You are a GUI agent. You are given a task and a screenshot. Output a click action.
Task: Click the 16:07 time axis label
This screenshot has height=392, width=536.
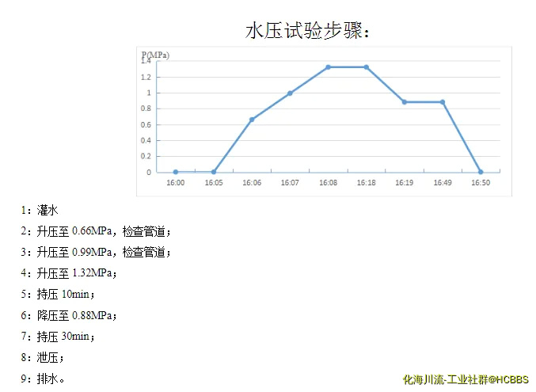(x=290, y=183)
